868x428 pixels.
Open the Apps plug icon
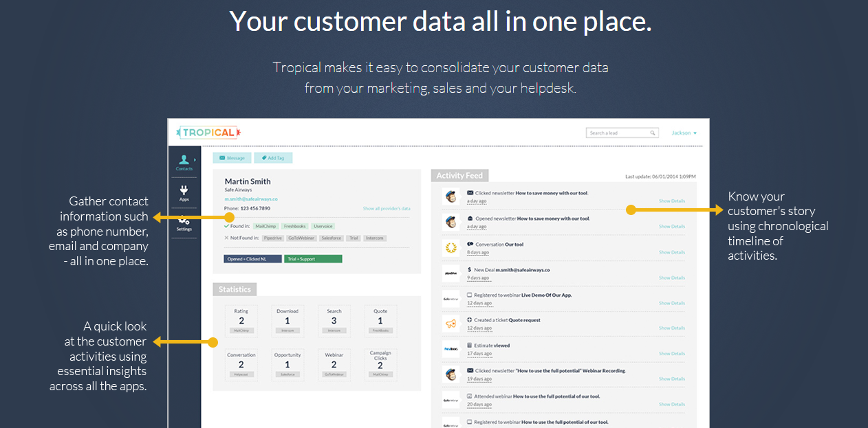(x=184, y=192)
